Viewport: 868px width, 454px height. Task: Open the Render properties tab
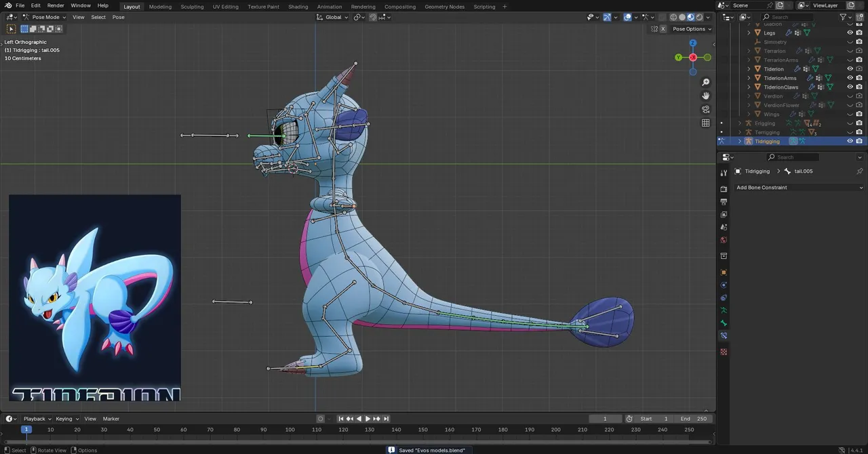724,189
